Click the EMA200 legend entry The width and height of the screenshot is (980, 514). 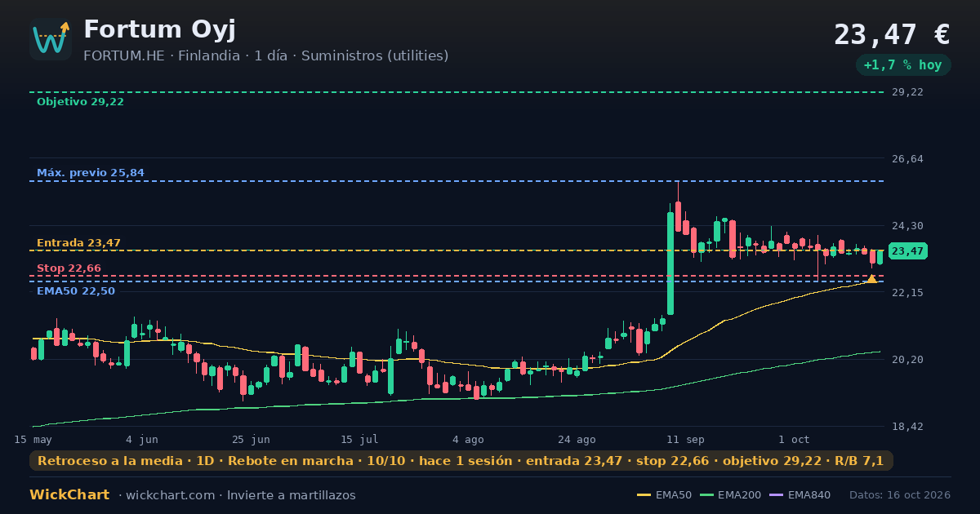point(730,495)
